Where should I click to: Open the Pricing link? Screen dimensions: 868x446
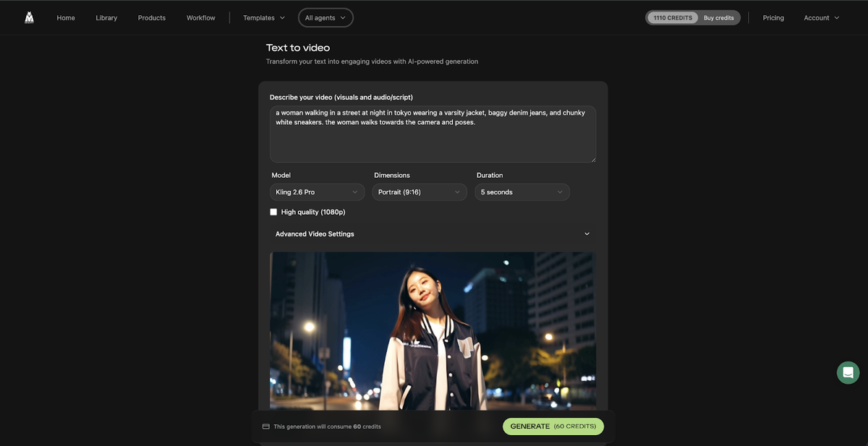tap(773, 18)
